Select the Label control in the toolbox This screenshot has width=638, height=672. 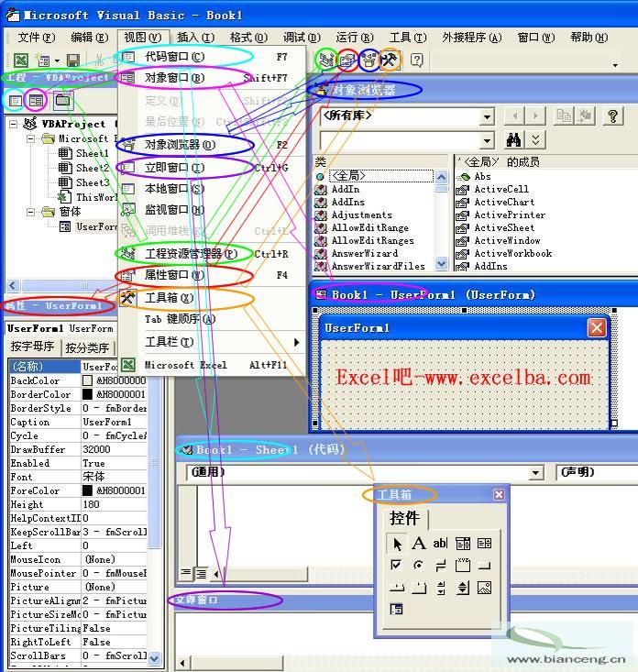pyautogui.click(x=418, y=544)
